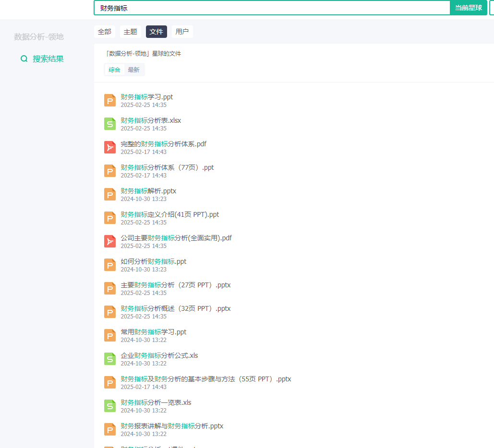Click the PPT icon beside 财务指标学习.ppt
The height and width of the screenshot is (448, 494).
[x=110, y=100]
